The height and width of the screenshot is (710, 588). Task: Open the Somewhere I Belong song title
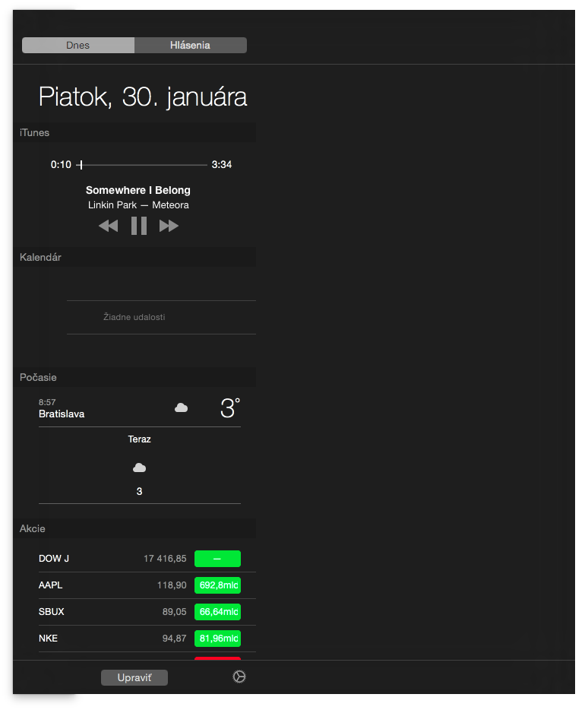click(x=138, y=190)
